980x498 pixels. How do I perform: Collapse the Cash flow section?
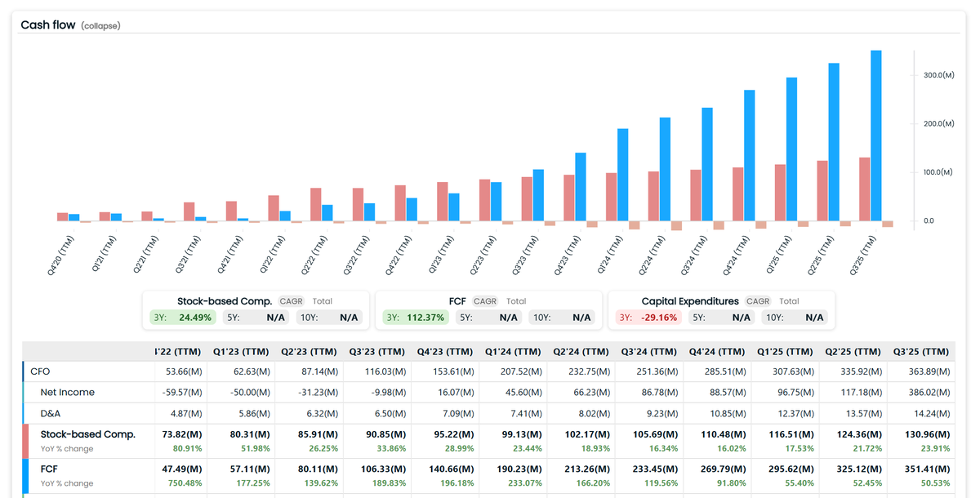(100, 26)
